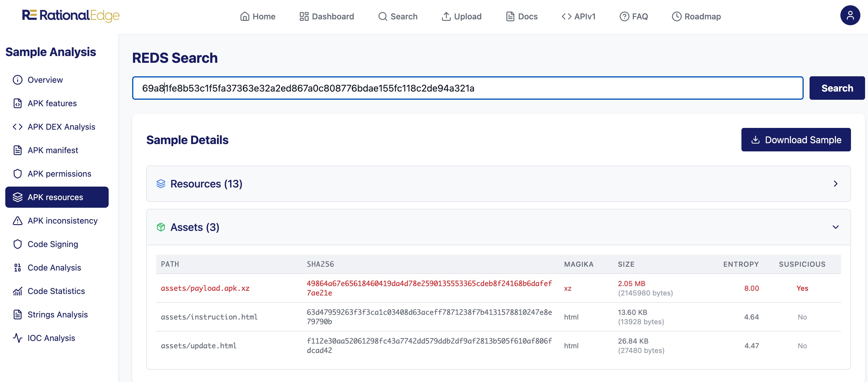Click the Download Sample button
Screen dimensions: 868x382
(796, 139)
